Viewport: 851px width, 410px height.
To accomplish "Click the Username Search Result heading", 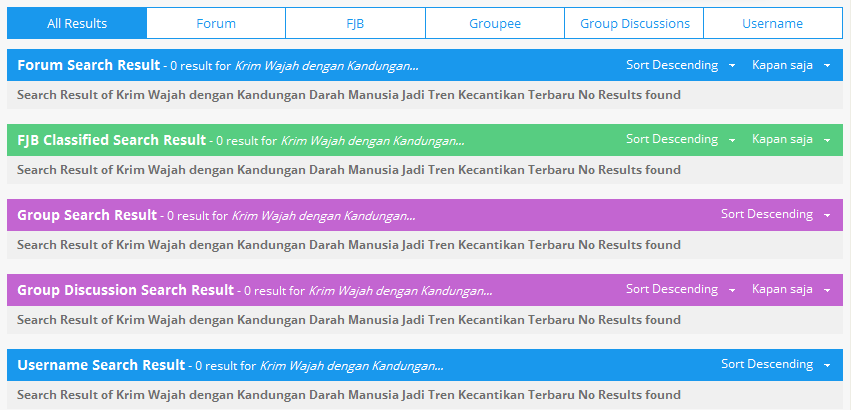I will pyautogui.click(x=101, y=365).
